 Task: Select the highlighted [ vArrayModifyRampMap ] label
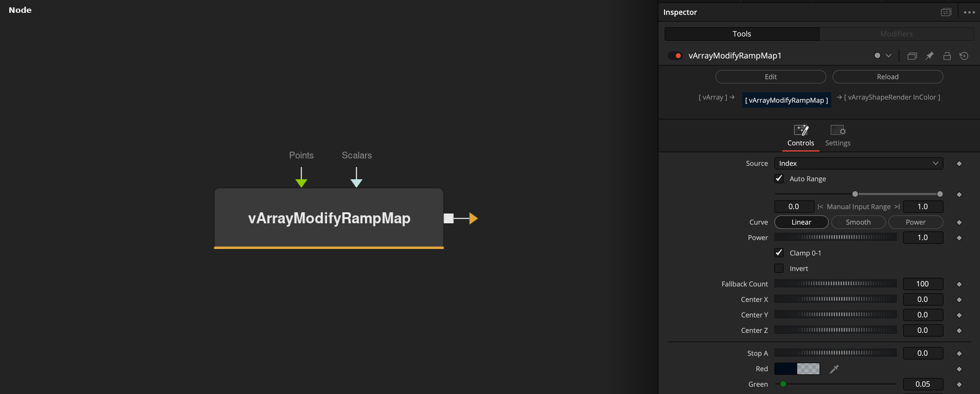[x=786, y=100]
